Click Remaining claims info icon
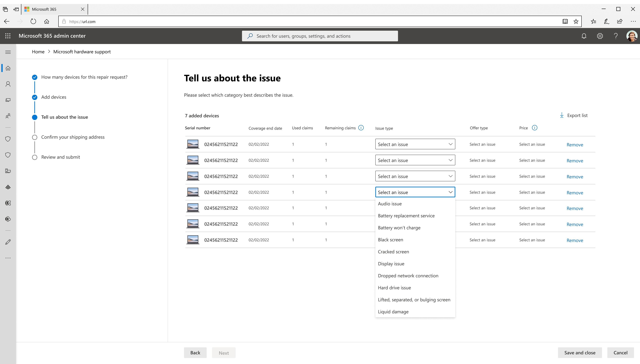This screenshot has height=364, width=640. (361, 128)
